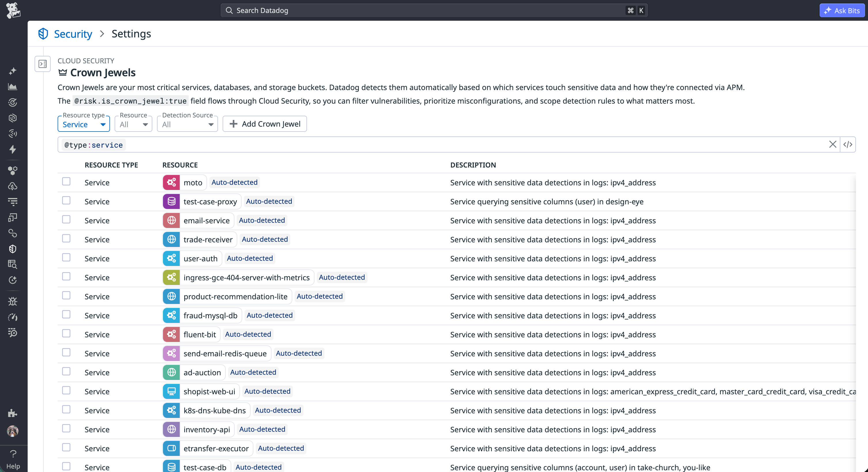Click the email-service globe icon
Screen dimensions: 868x472
click(172, 220)
